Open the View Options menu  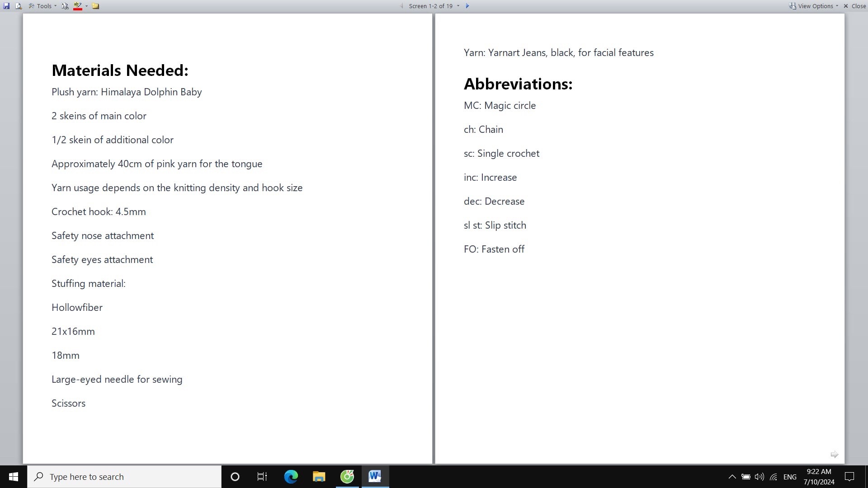coord(814,6)
